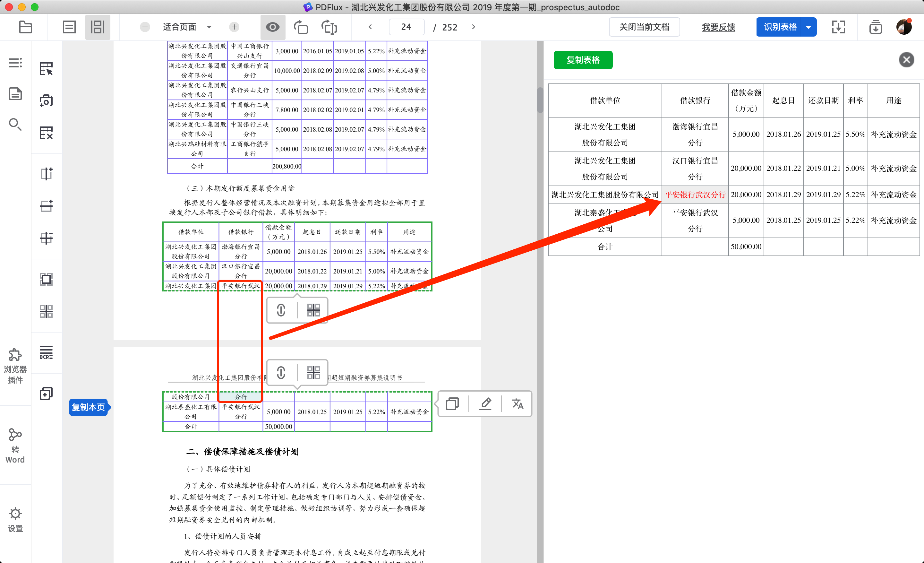The width and height of the screenshot is (924, 563).
Task: Click the zoom in plus button
Action: tap(234, 27)
